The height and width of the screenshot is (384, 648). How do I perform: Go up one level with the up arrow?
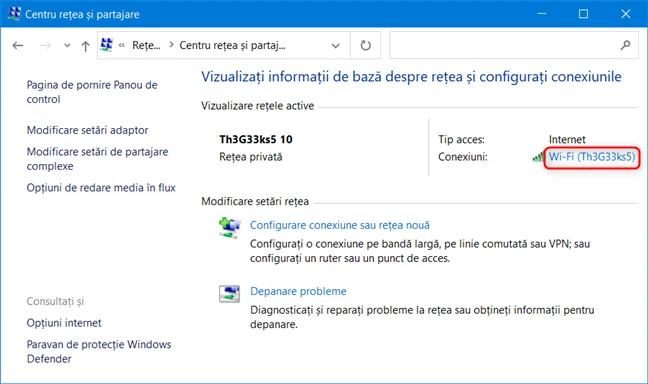click(x=85, y=46)
